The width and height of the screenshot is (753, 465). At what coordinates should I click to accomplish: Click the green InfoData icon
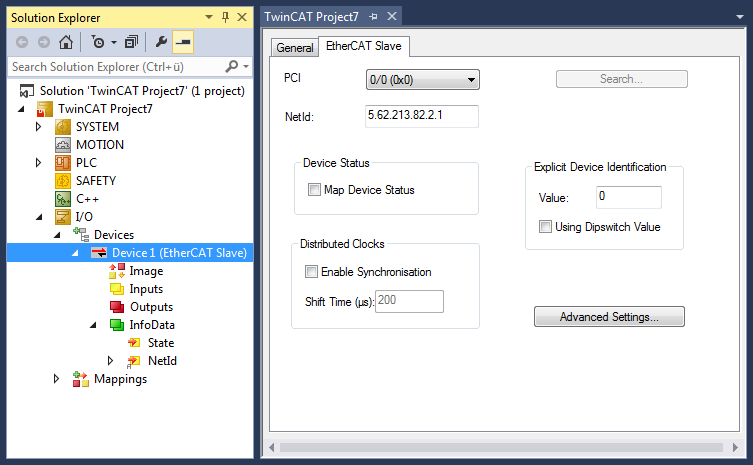pyautogui.click(x=117, y=325)
